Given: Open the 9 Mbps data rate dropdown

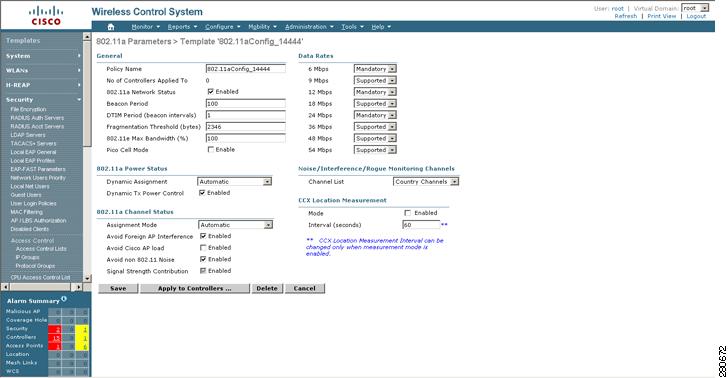Looking at the screenshot, I should (375, 80).
